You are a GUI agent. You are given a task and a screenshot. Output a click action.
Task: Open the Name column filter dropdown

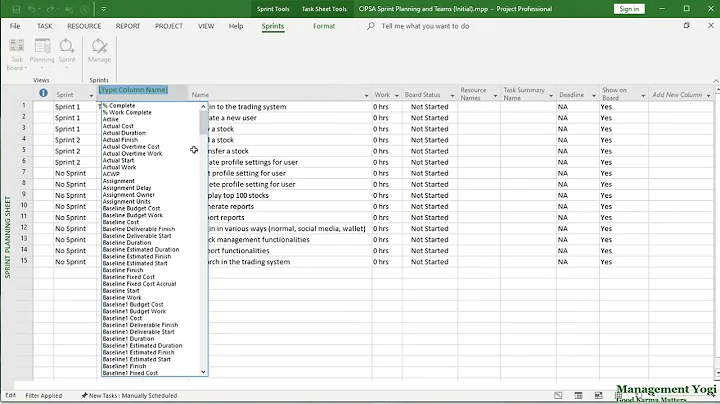coord(366,95)
